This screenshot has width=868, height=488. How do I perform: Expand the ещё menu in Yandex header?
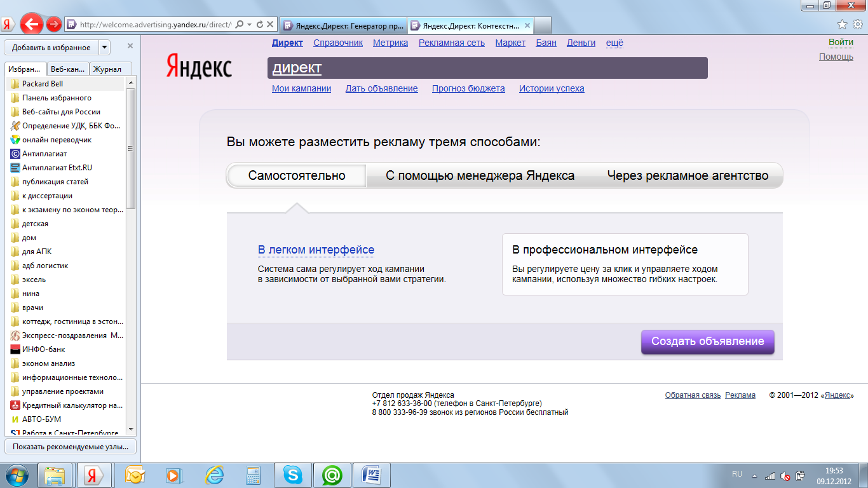coord(614,43)
